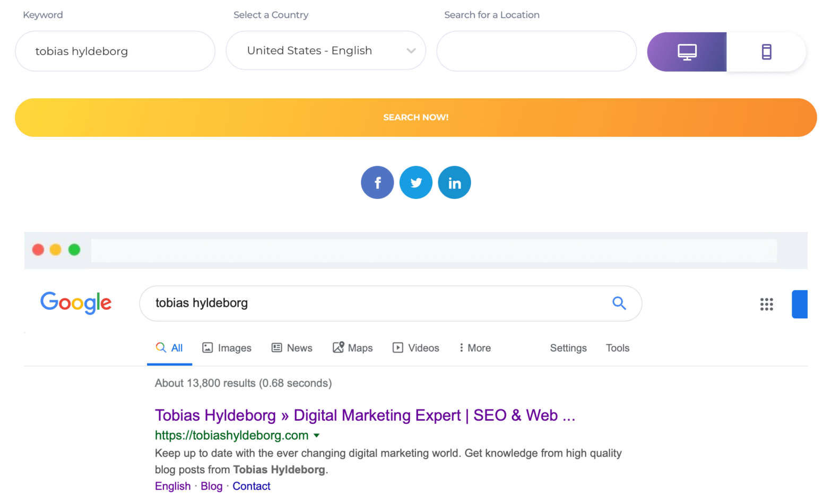
Task: Click the https://tobiashyldeborg.com URL
Action: coord(232,436)
